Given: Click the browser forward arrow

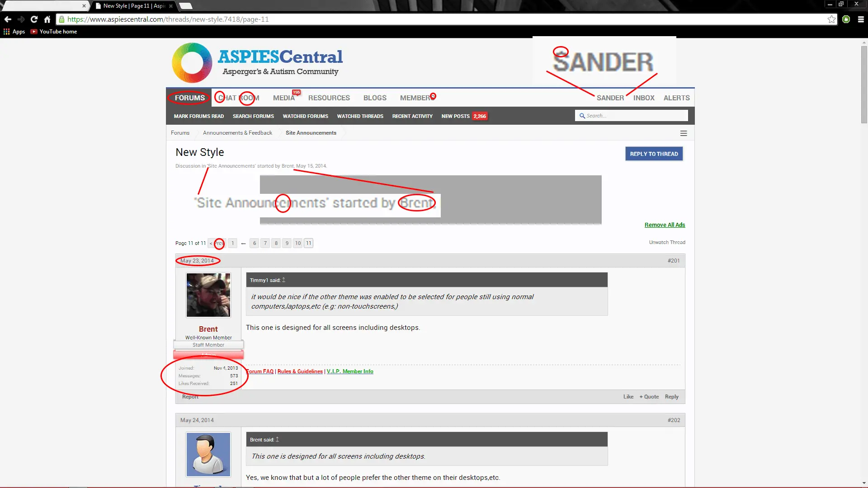Looking at the screenshot, I should click(21, 19).
